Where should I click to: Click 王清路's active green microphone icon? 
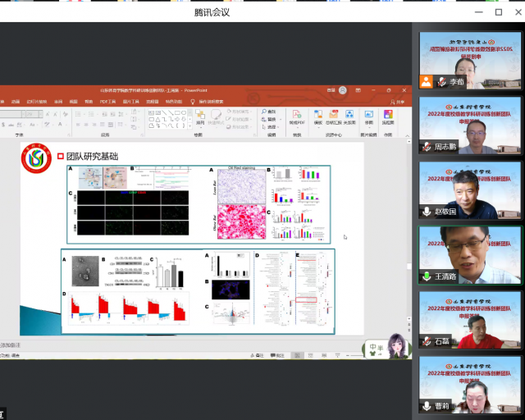tap(427, 276)
